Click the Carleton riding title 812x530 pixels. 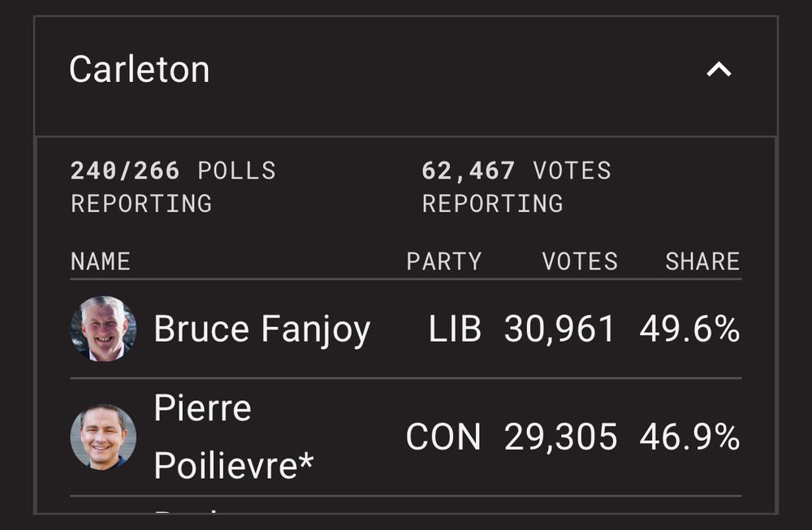(140, 70)
